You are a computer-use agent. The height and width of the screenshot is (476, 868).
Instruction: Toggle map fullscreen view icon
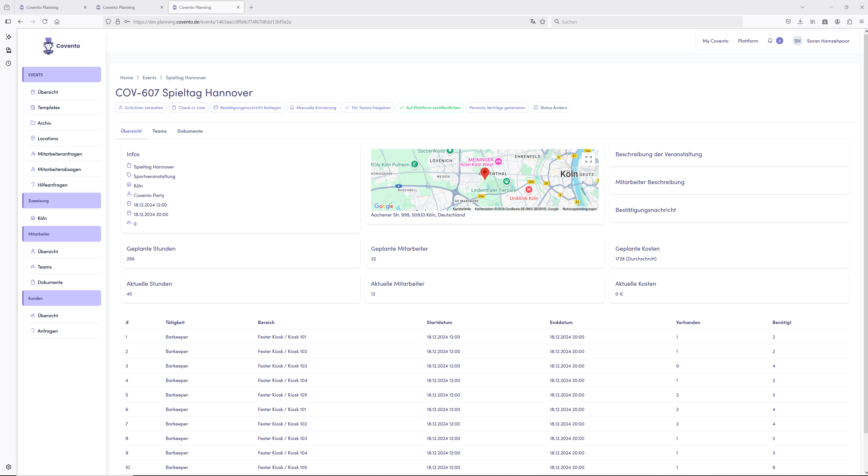click(588, 159)
